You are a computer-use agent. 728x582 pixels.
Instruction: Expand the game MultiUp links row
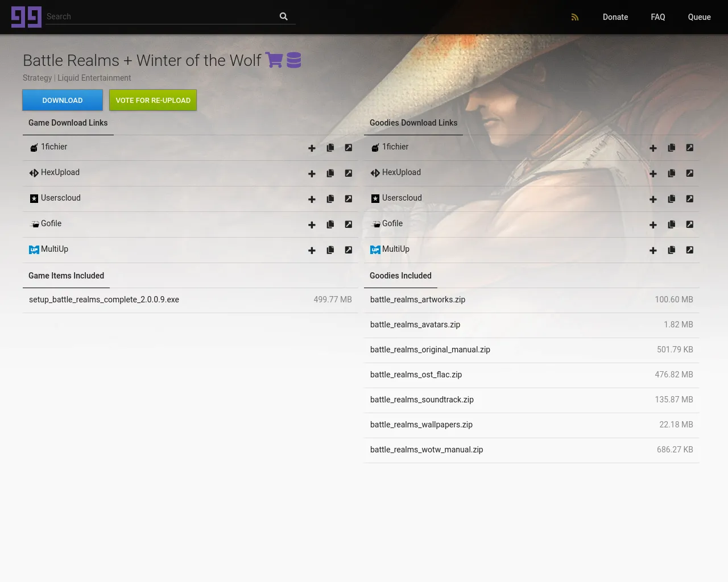pos(312,250)
